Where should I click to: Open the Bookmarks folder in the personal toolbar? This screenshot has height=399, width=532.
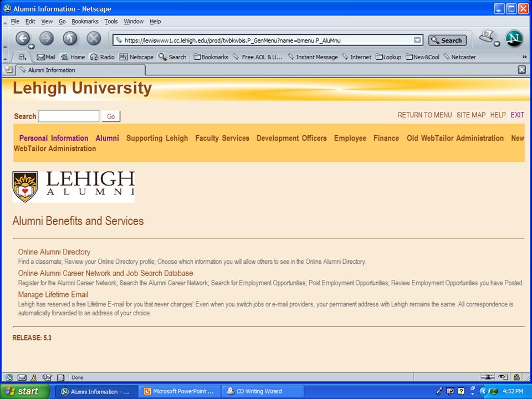tap(211, 57)
